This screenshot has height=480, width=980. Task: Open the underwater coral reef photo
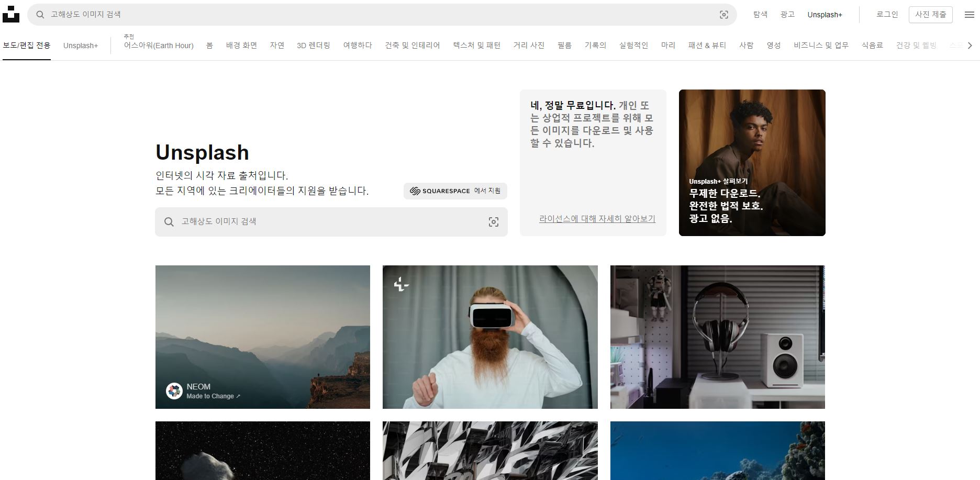click(x=718, y=451)
